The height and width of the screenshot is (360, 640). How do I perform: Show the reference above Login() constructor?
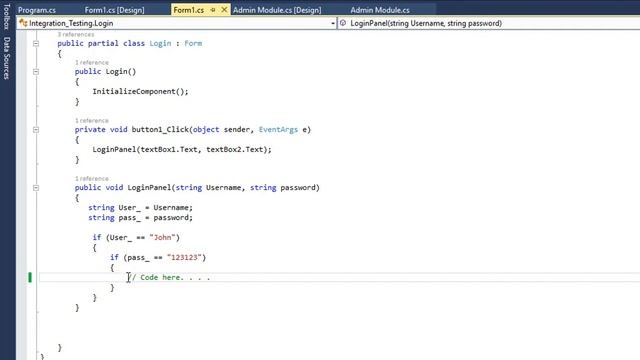click(91, 62)
